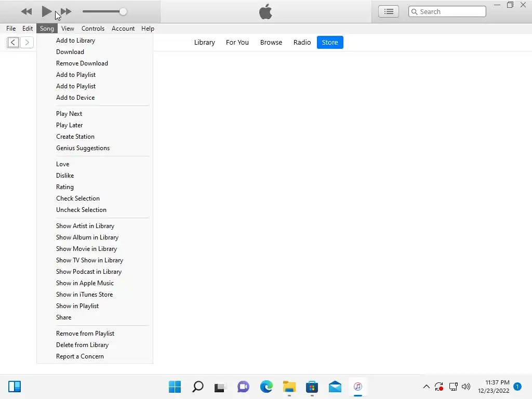Select Remove from Playlist item

pyautogui.click(x=95, y=334)
